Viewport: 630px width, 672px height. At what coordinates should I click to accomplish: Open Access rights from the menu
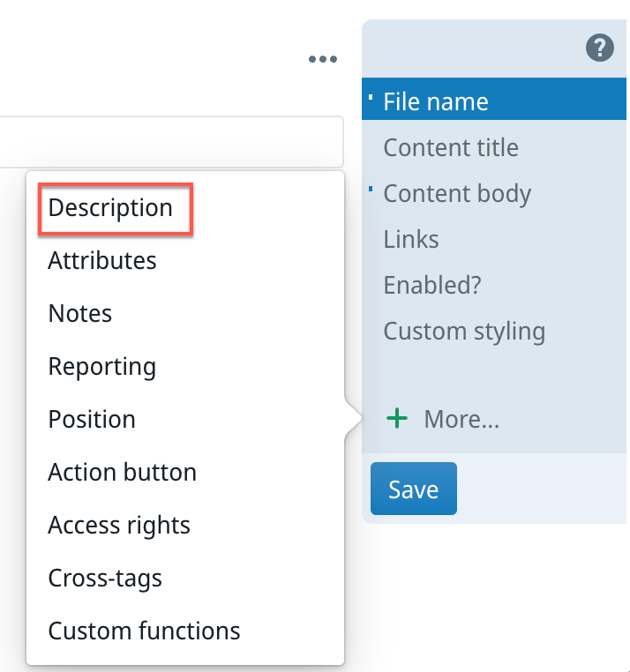119,526
